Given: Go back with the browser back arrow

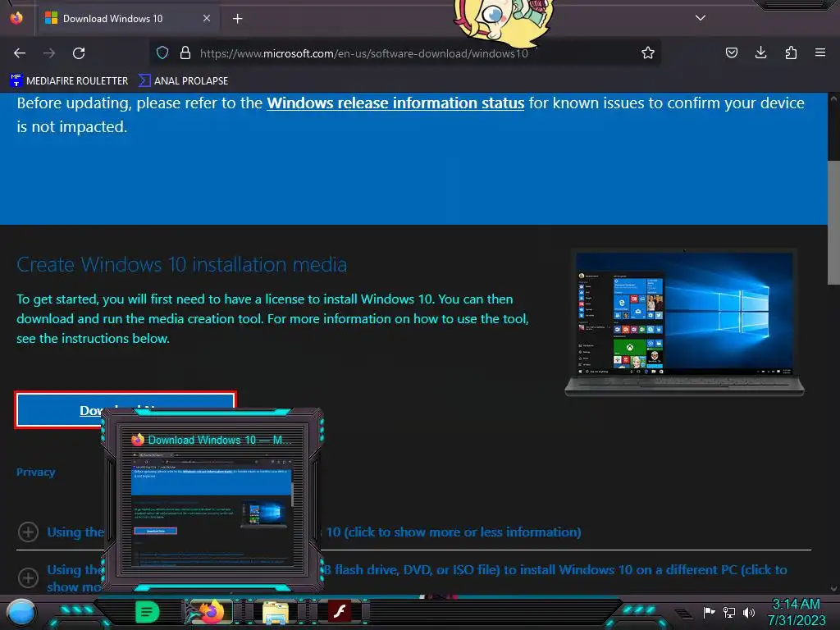Looking at the screenshot, I should pyautogui.click(x=20, y=53).
